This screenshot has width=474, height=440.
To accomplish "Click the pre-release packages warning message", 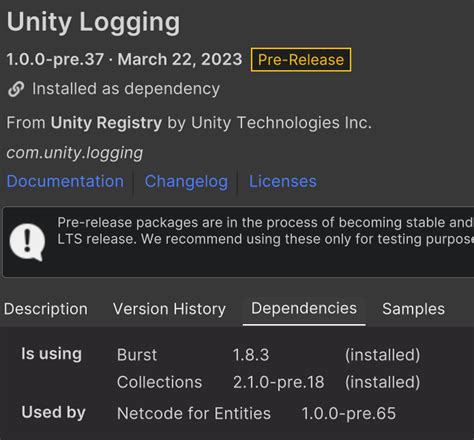I will point(265,231).
